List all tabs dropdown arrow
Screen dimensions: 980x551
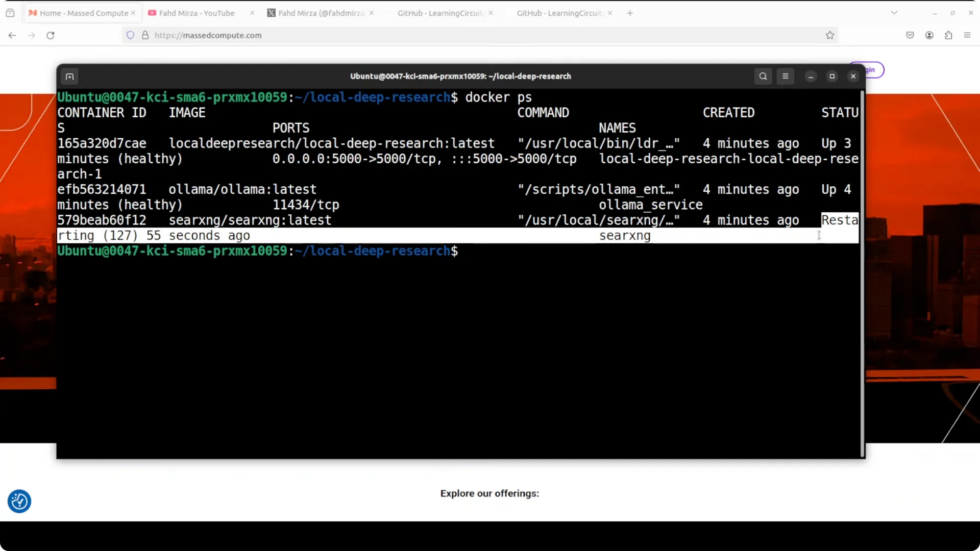pos(894,13)
